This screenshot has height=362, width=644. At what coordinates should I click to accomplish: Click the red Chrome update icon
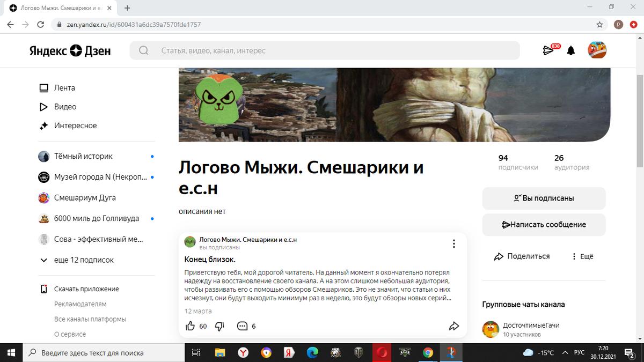(x=633, y=25)
